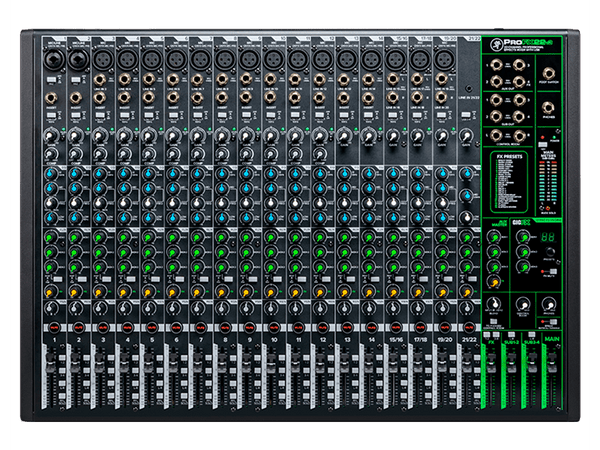Select channel 1 combo XLR input jack
The image size is (600, 450).
(53, 61)
